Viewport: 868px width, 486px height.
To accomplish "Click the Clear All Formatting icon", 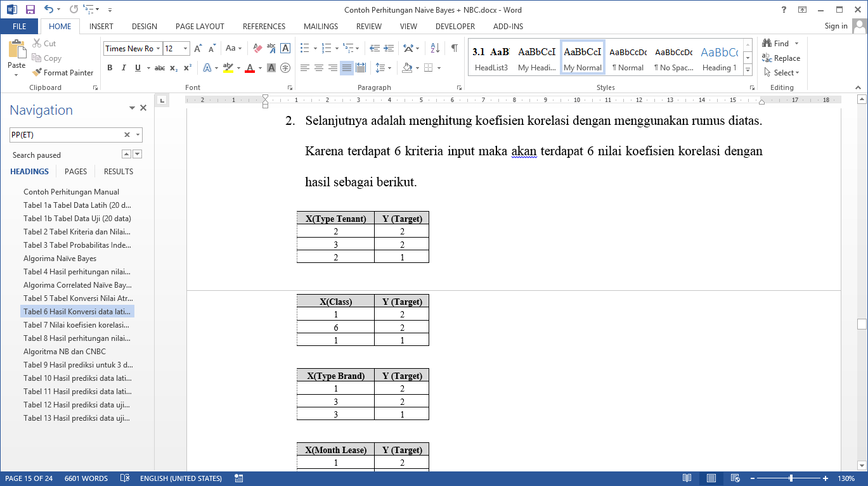I will [257, 48].
